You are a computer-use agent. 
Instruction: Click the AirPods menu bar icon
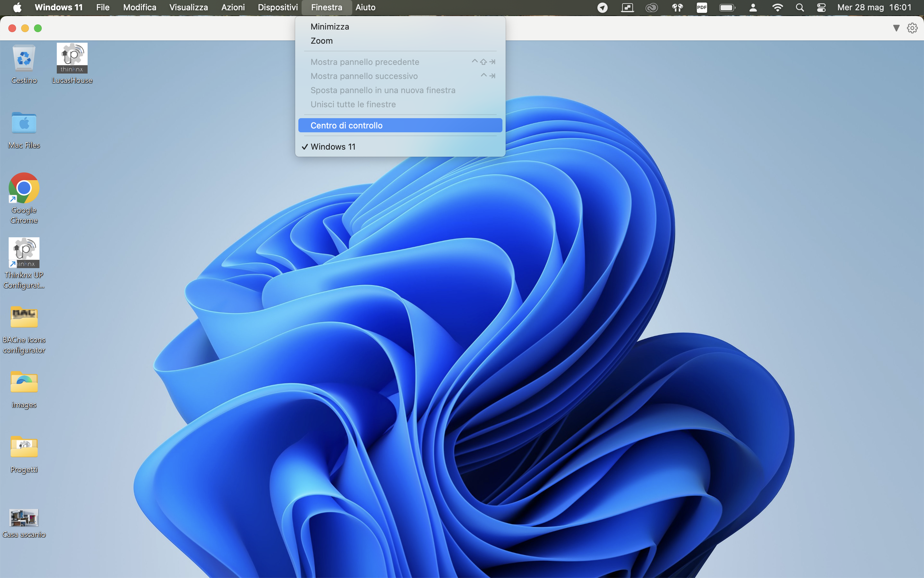(677, 7)
